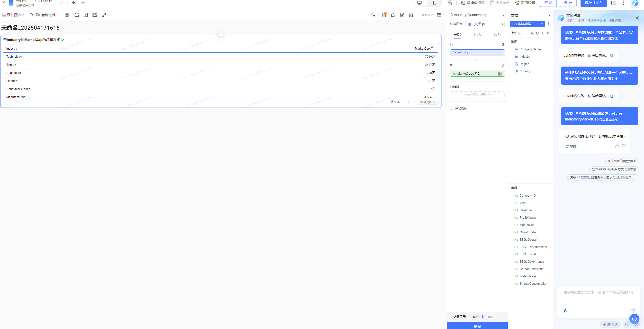Click the back arrow in the header
This screenshot has height=329, width=644.
coord(4,3)
